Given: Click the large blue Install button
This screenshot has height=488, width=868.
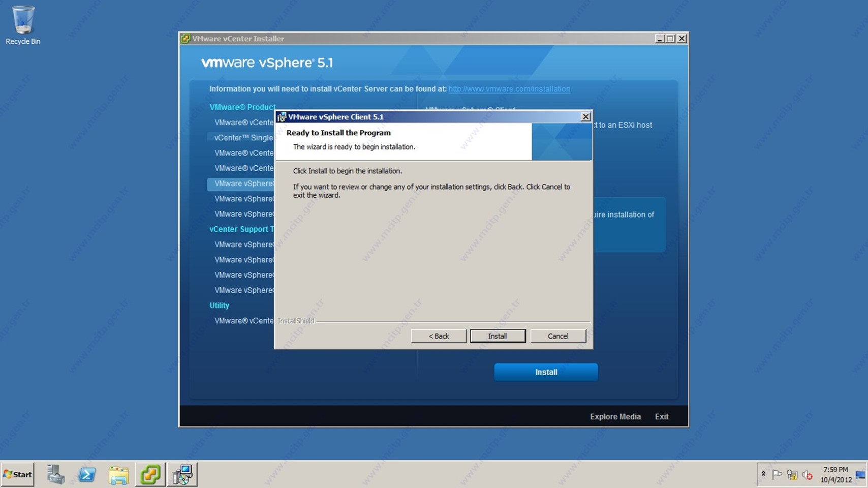Looking at the screenshot, I should [546, 372].
